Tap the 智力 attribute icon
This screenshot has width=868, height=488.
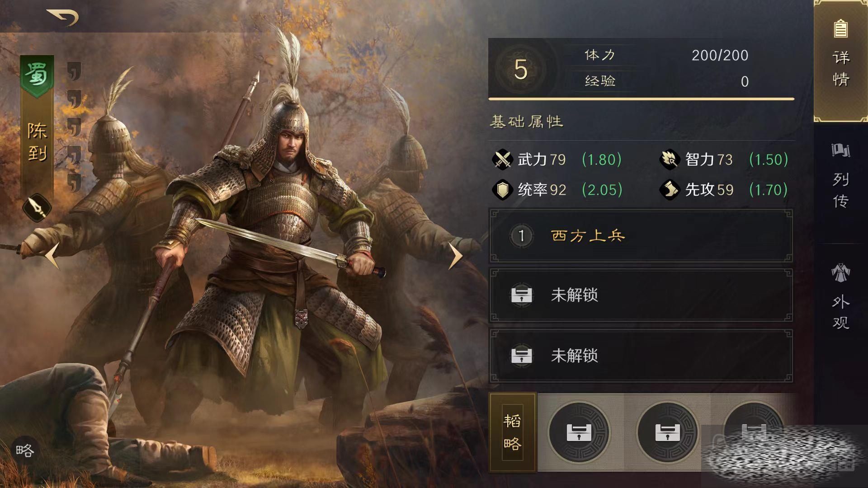point(670,159)
